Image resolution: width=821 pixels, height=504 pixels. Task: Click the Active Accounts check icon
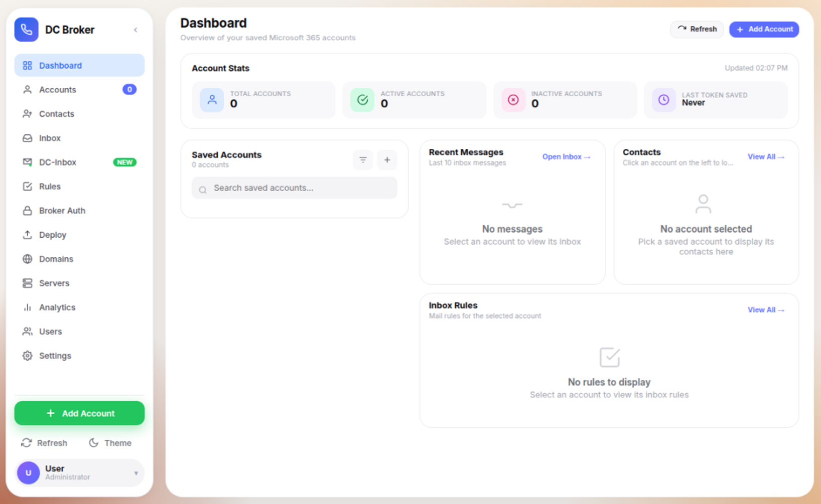362,100
